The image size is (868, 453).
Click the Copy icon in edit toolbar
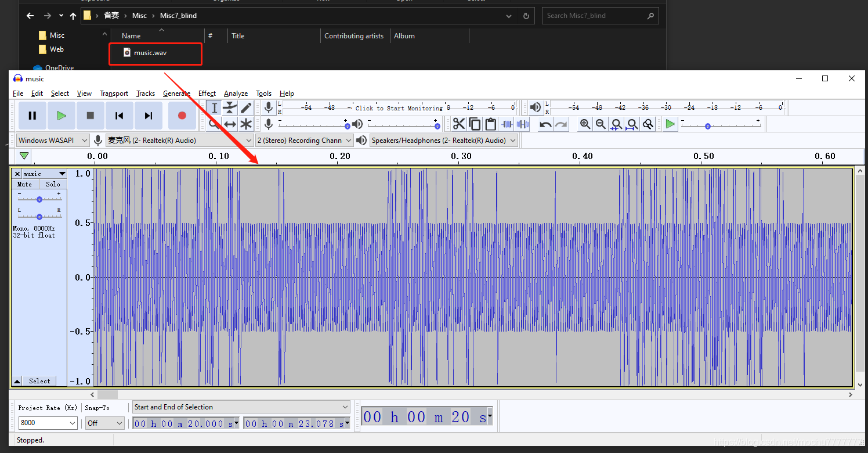pyautogui.click(x=475, y=124)
